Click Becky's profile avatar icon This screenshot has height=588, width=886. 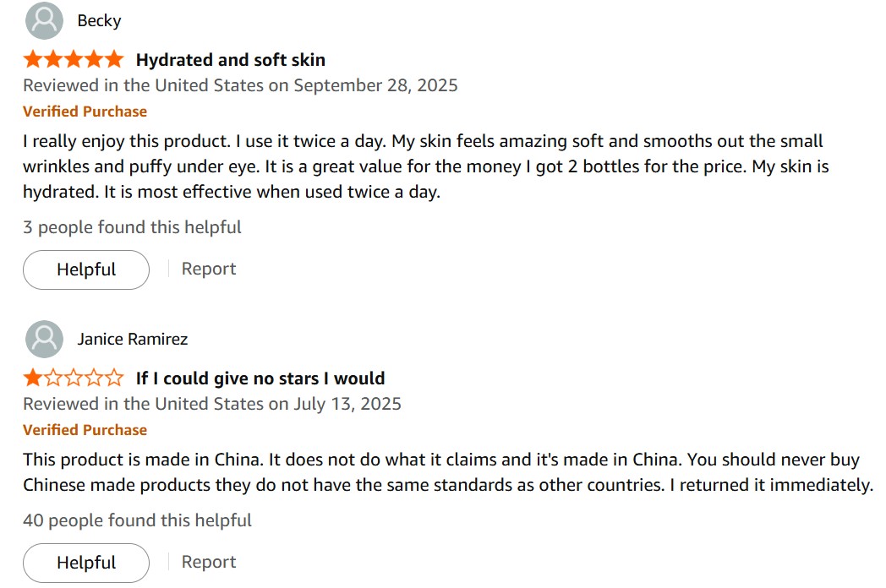(x=44, y=20)
